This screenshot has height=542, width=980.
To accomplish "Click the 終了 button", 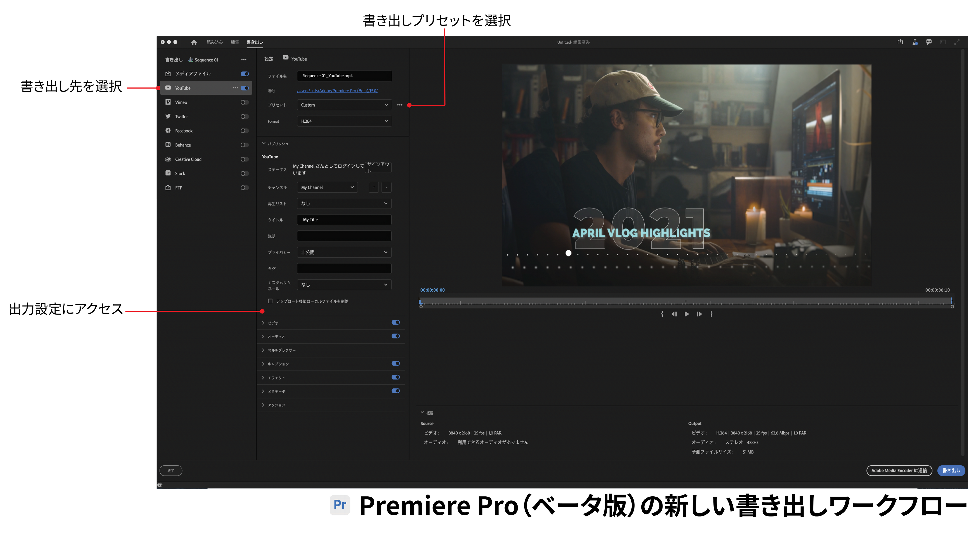I will tap(171, 471).
